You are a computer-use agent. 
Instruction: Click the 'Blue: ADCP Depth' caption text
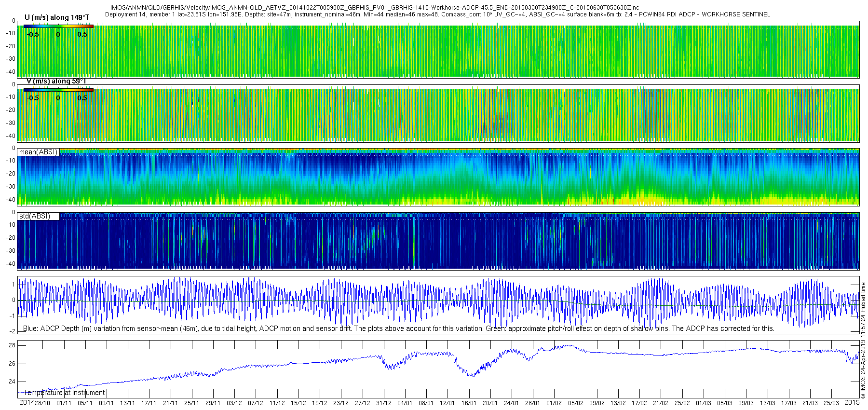tap(398, 328)
